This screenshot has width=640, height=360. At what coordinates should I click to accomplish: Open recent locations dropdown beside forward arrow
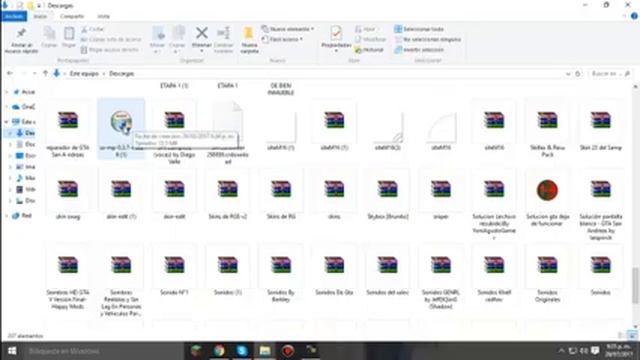(x=35, y=73)
